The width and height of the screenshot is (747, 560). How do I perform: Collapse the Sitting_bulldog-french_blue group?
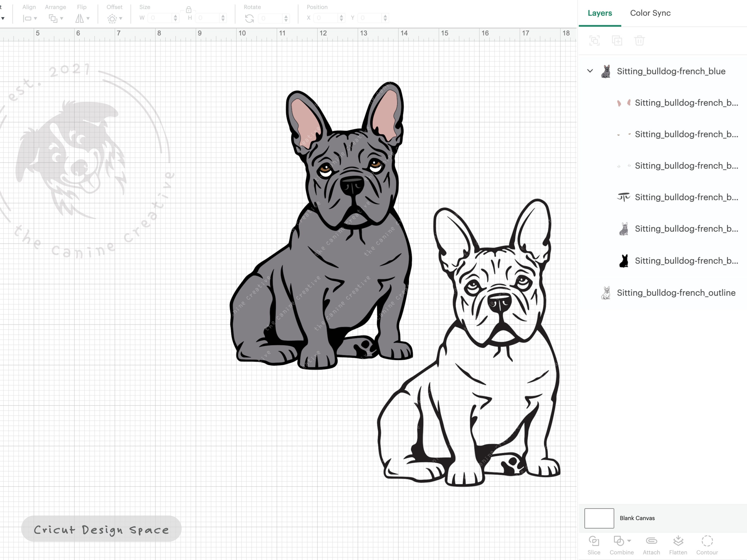coord(590,71)
